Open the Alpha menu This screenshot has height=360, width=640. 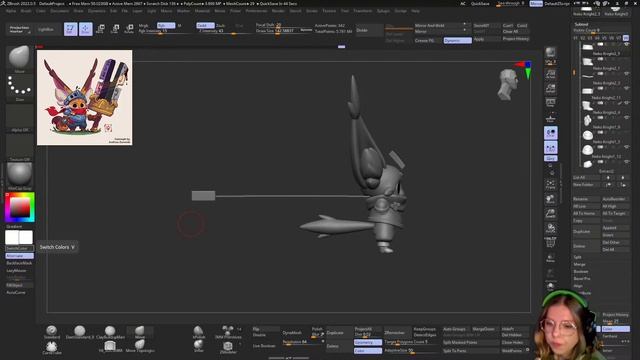11,11
